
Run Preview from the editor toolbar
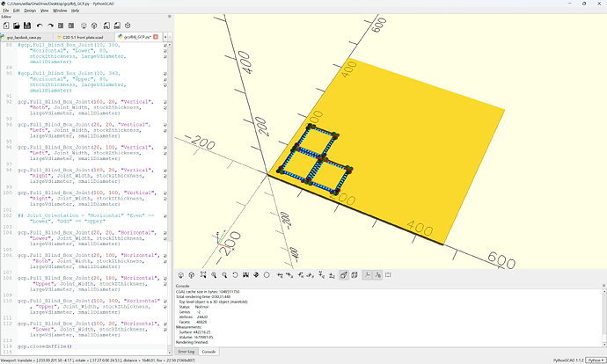(x=84, y=25)
